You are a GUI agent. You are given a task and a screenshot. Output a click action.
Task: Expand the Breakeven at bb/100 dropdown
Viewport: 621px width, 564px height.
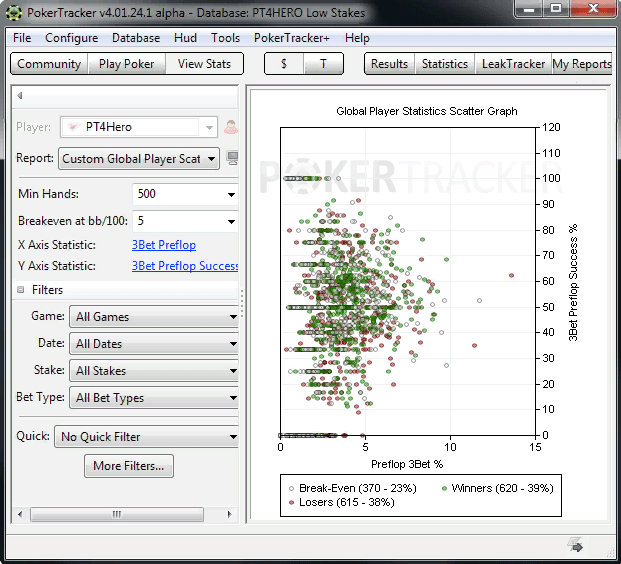click(231, 221)
